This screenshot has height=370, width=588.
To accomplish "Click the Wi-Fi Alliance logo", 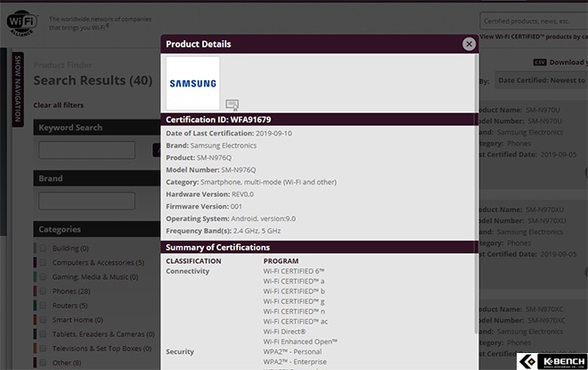I will coord(22,23).
